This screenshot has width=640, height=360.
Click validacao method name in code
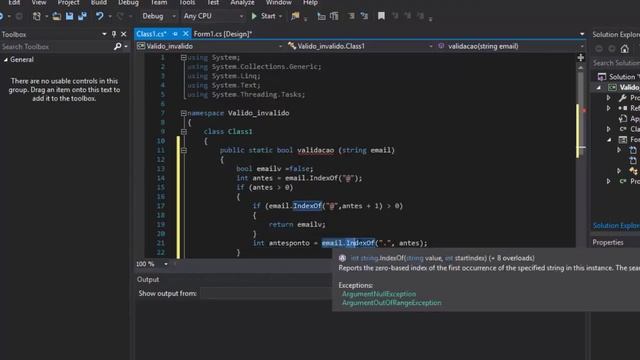[x=316, y=150]
